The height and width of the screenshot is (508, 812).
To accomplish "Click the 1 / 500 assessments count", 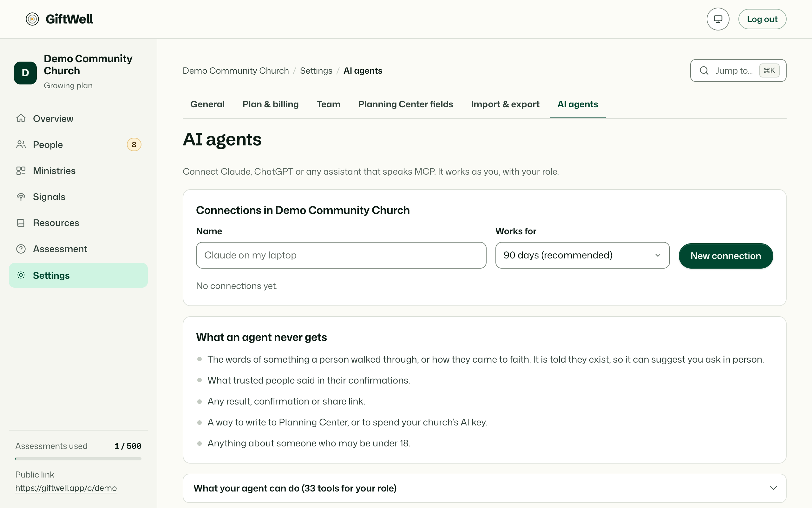I will pyautogui.click(x=128, y=446).
